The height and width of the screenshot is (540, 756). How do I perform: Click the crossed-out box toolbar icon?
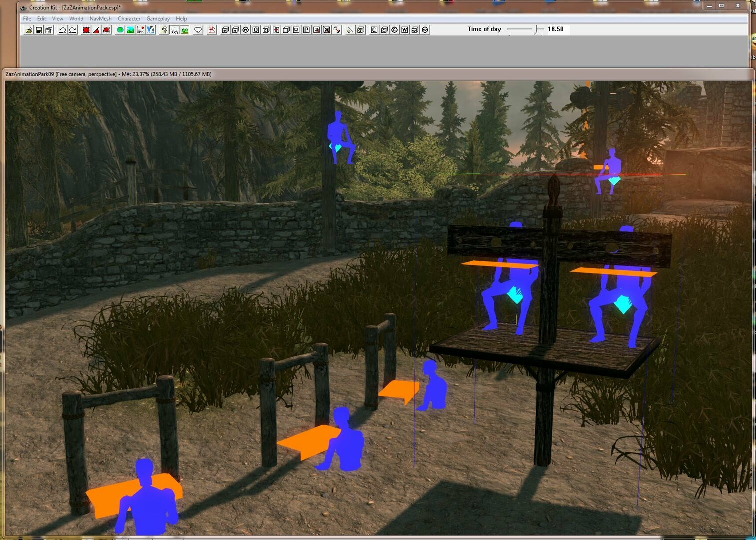(x=327, y=30)
